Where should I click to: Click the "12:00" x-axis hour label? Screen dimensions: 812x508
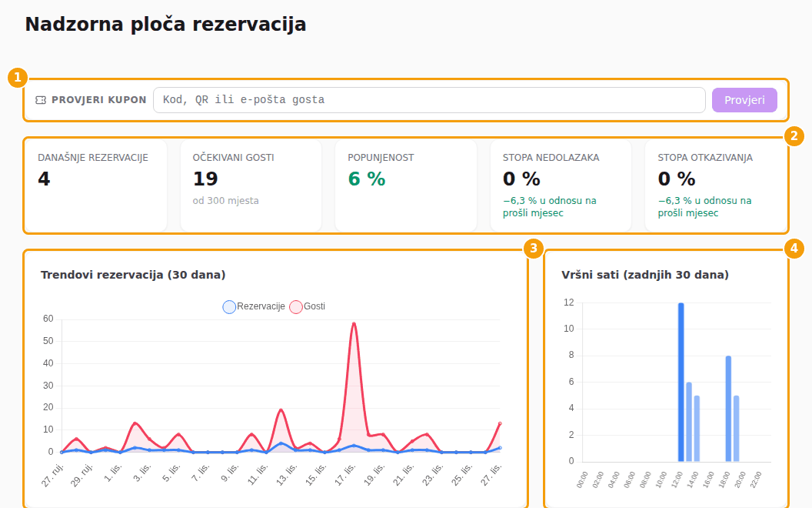677,480
